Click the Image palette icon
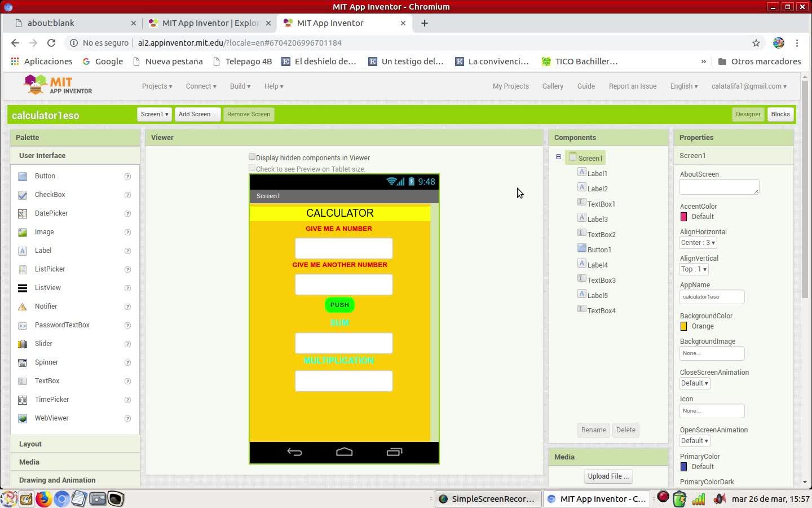 coord(23,232)
